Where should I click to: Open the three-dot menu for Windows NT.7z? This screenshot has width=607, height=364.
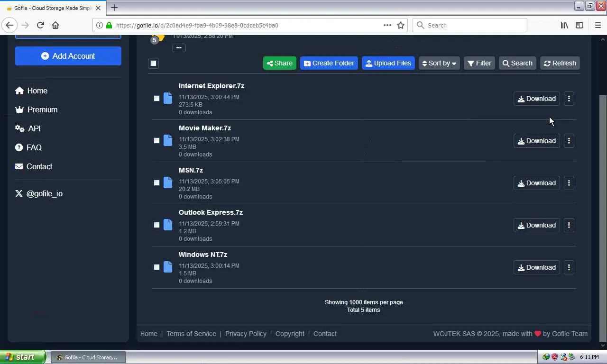tap(569, 267)
